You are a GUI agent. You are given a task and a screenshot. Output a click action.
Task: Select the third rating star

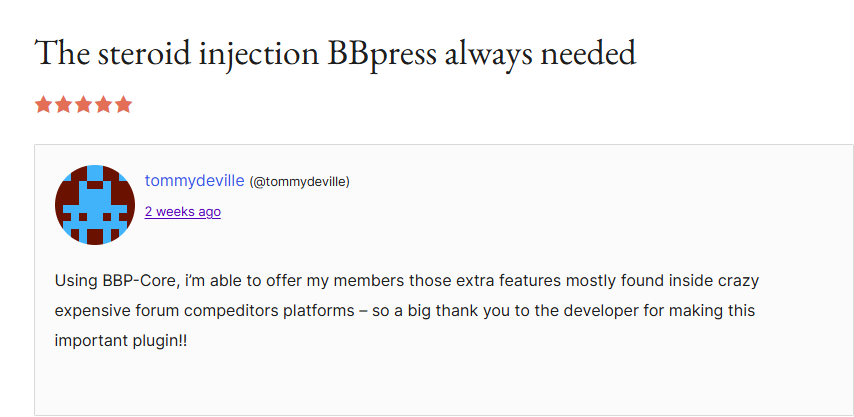coord(83,104)
